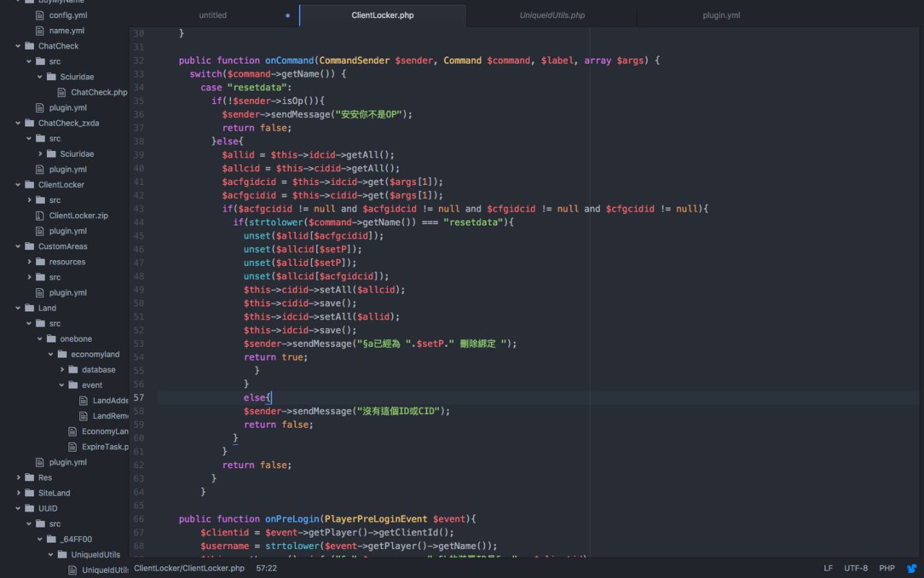The width and height of the screenshot is (924, 578).
Task: Click the _64FF00 folder icon
Action: (x=51, y=539)
